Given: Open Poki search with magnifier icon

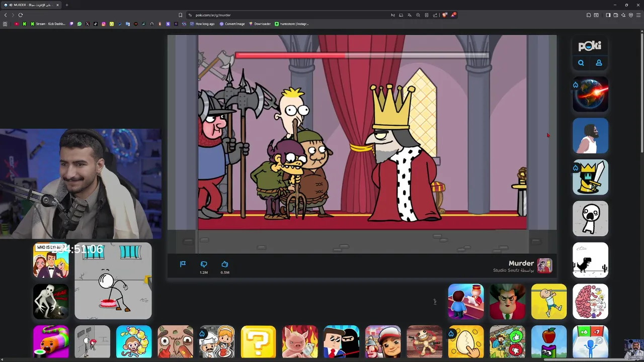Looking at the screenshot, I should [x=581, y=63].
